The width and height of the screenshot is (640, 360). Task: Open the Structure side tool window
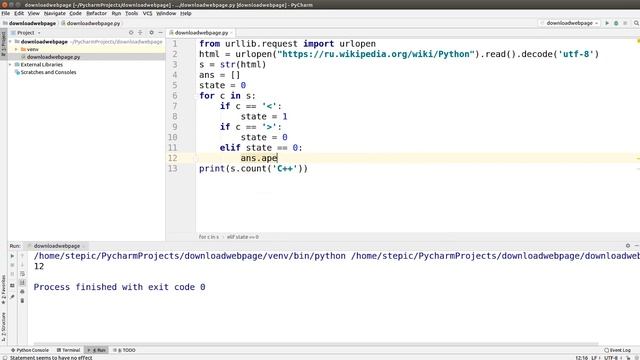(x=4, y=327)
